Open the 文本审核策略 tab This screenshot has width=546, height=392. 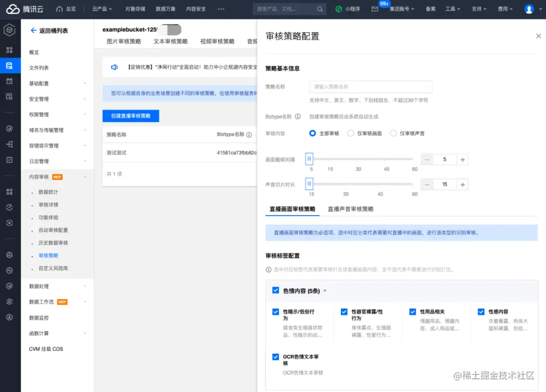[x=170, y=41]
